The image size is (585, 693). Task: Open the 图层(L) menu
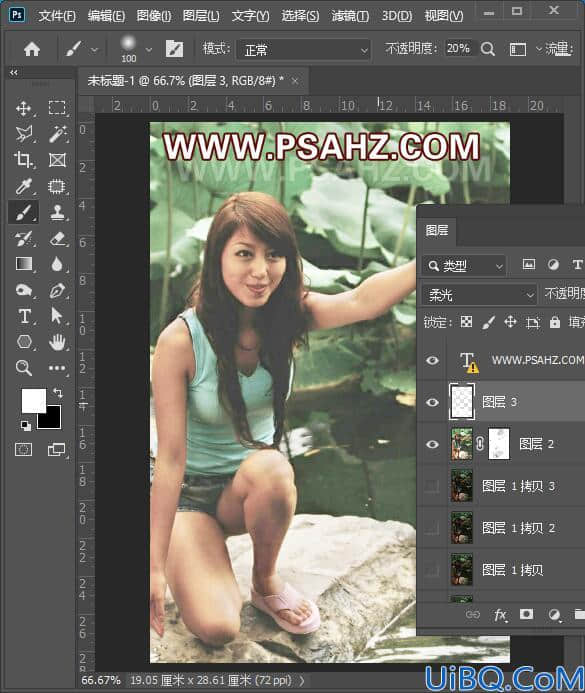pos(201,16)
